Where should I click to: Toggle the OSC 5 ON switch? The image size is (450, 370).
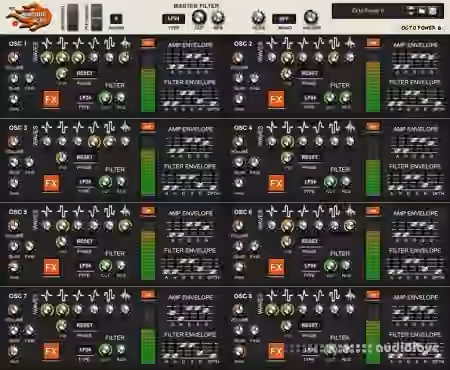[x=148, y=211]
